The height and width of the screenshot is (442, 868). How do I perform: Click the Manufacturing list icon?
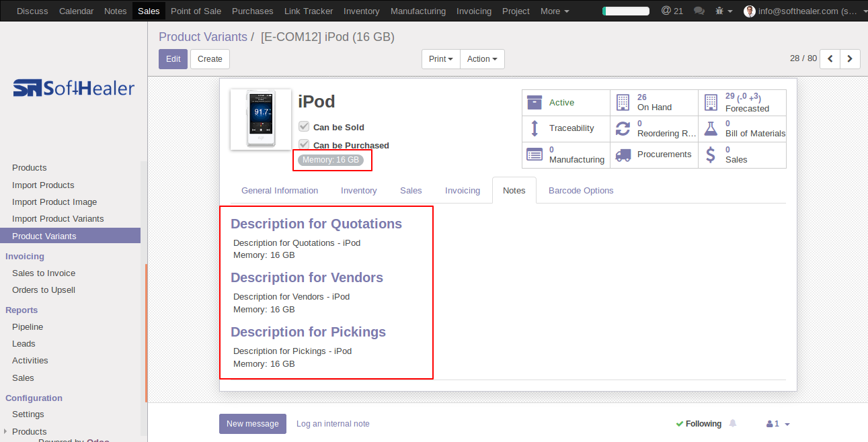535,154
